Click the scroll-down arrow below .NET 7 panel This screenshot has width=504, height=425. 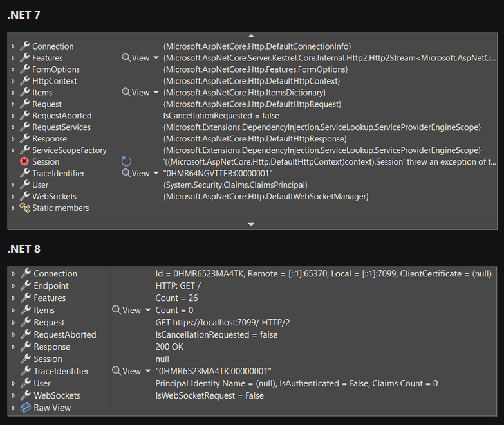(x=252, y=224)
